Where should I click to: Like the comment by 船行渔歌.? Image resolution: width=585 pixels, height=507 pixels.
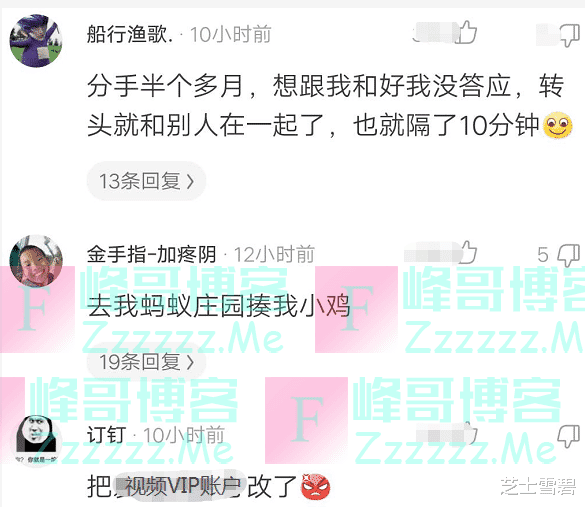[468, 32]
